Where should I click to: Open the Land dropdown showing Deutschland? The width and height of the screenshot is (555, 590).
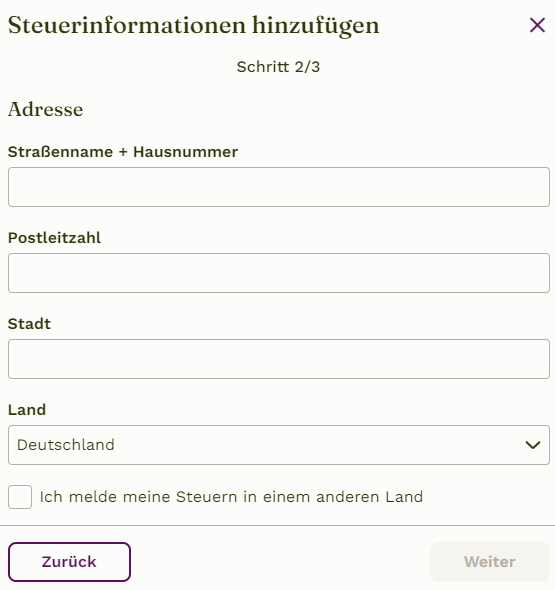click(x=279, y=445)
